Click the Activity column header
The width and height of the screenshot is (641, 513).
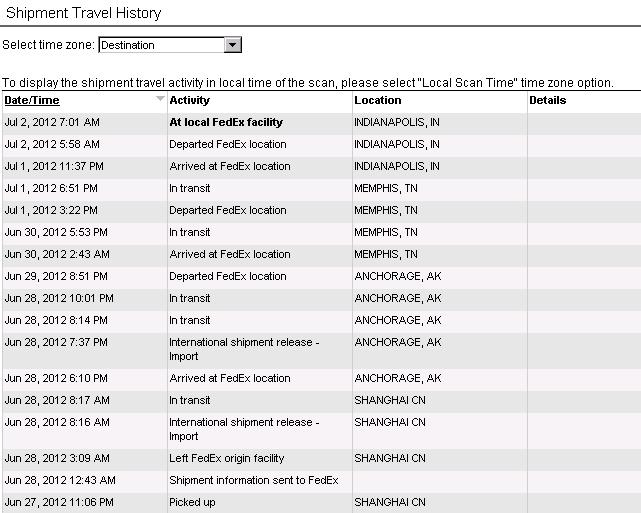tap(190, 100)
